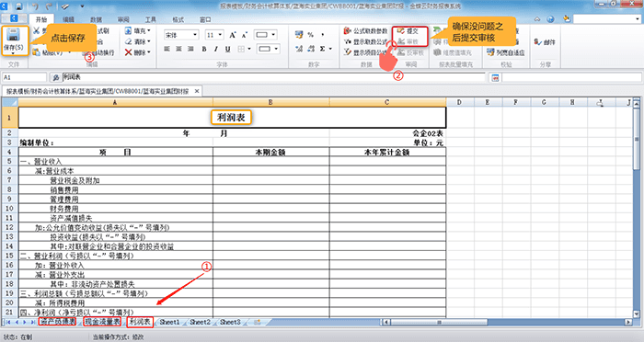
Task: Click 显示取数公式 icon
Action: [x=348, y=41]
